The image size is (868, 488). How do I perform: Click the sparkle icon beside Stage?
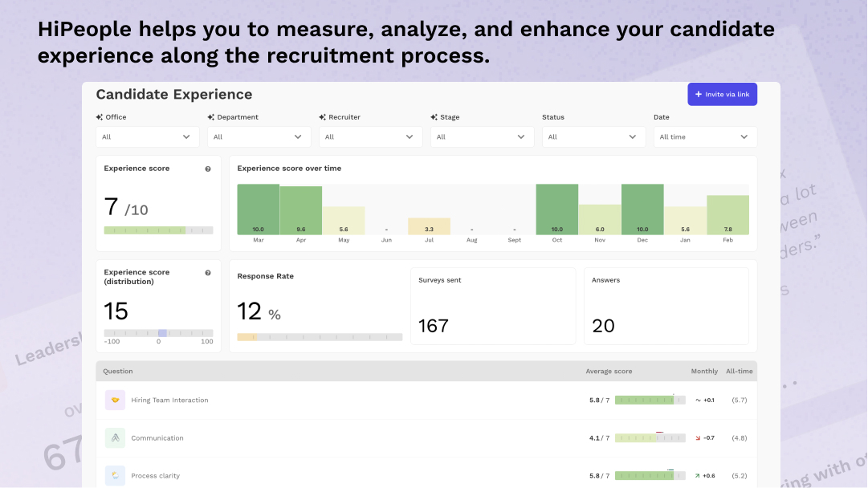click(434, 117)
